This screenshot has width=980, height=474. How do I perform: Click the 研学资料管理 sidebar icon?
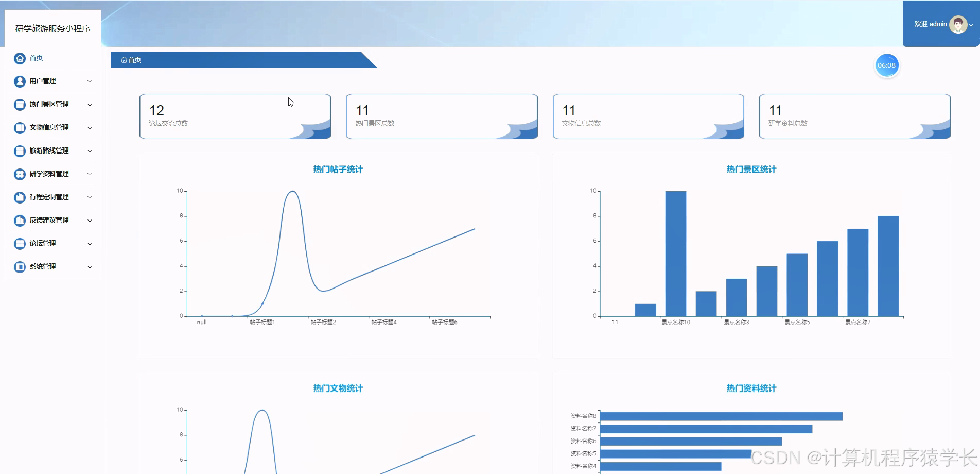[x=20, y=174]
